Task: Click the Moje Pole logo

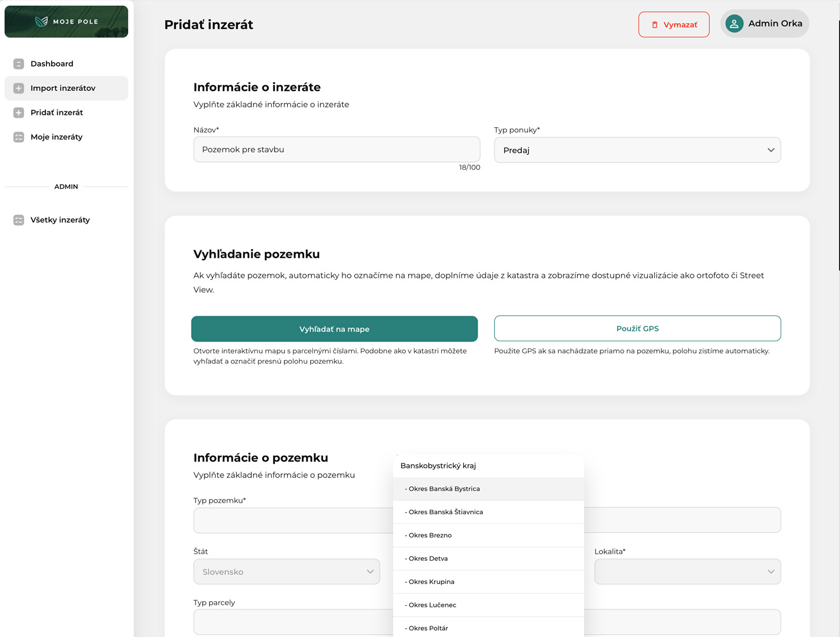Action: (66, 22)
